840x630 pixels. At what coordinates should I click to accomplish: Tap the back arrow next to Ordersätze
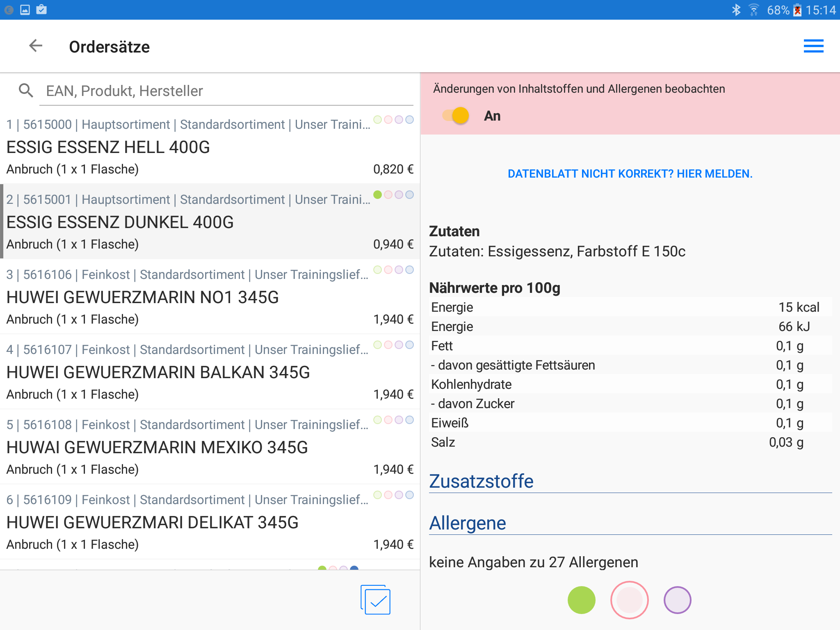[36, 46]
